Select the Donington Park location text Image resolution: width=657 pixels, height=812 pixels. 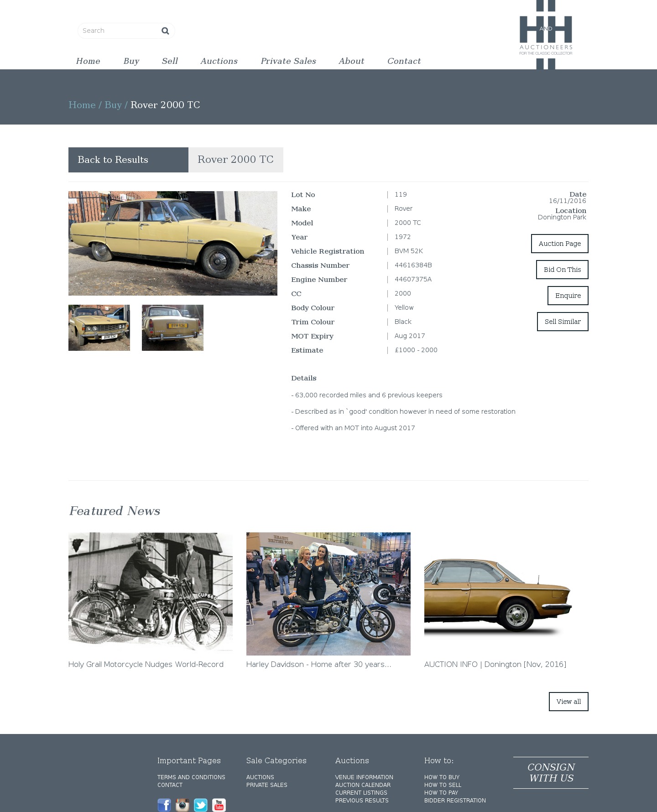point(562,217)
